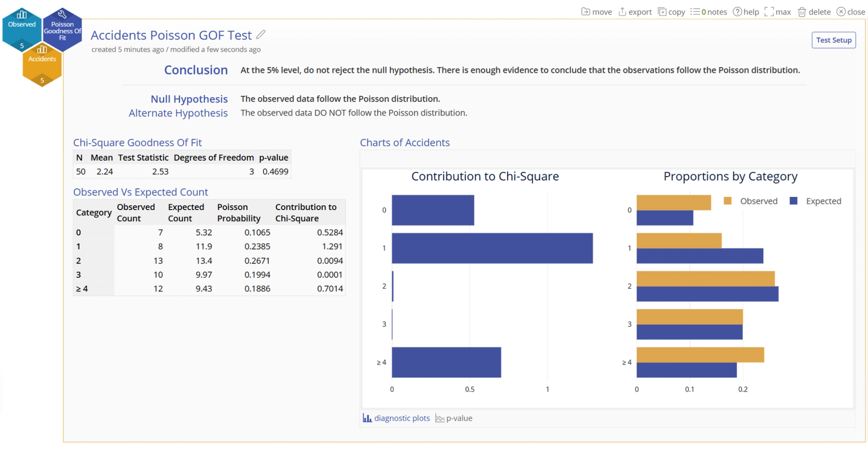Screen dimensions: 868x453
Task: Toggle the Observed legend swatch
Action: tap(728, 201)
